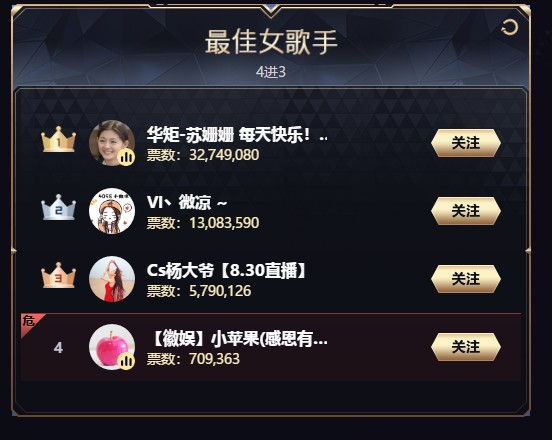Click the bronze crown rank 3 icon
This screenshot has width=552, height=440.
(58, 275)
